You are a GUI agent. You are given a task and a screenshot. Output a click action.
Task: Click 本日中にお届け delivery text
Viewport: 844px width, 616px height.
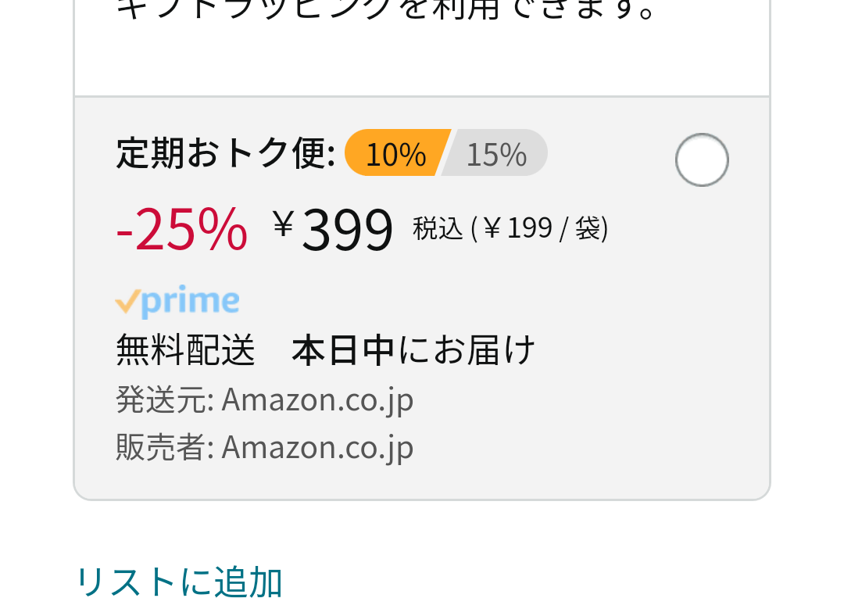[413, 350]
